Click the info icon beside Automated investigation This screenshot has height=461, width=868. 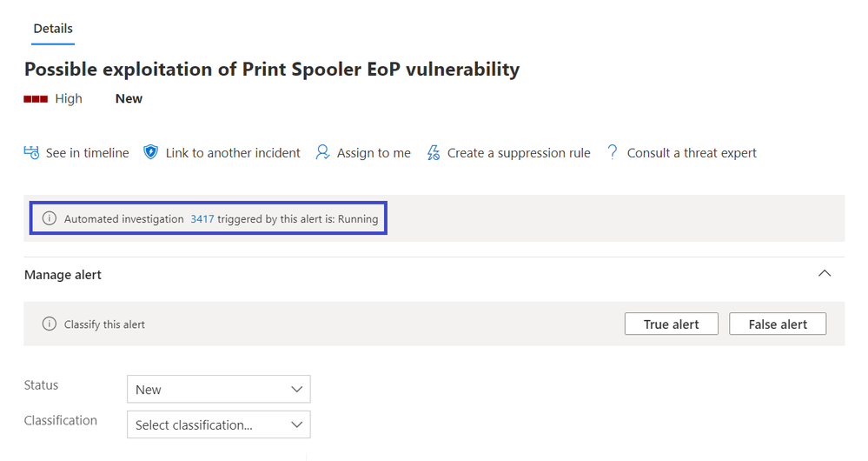pos(50,218)
